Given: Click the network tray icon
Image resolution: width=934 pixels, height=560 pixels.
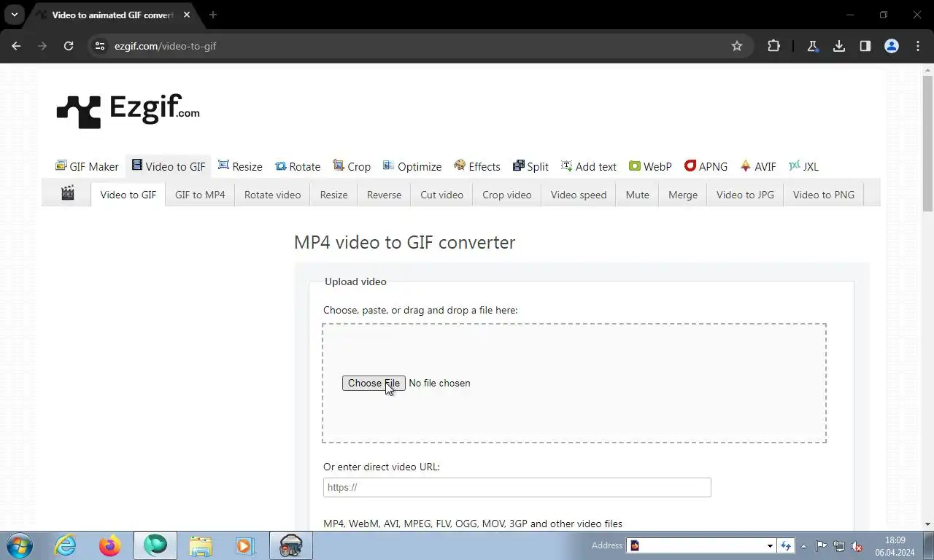Looking at the screenshot, I should (x=839, y=546).
